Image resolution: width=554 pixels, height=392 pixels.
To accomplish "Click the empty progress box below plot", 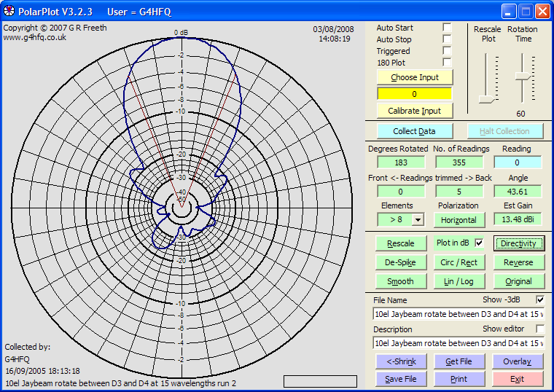I will [x=320, y=381].
